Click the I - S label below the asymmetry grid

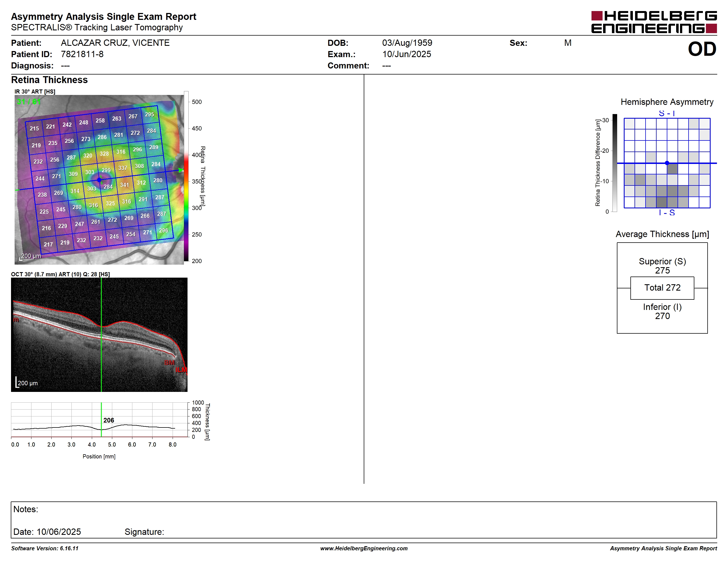coord(667,213)
